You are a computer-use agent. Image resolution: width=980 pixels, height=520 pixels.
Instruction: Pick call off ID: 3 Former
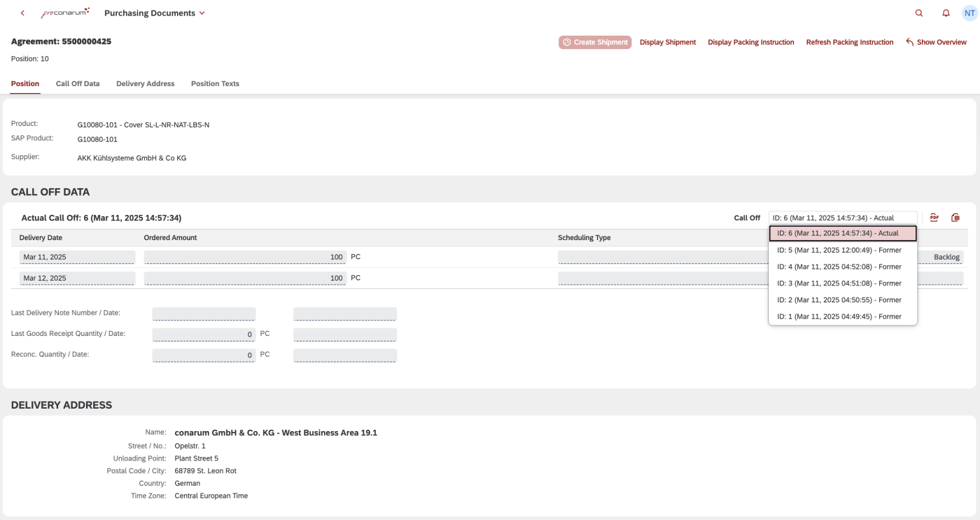point(839,283)
